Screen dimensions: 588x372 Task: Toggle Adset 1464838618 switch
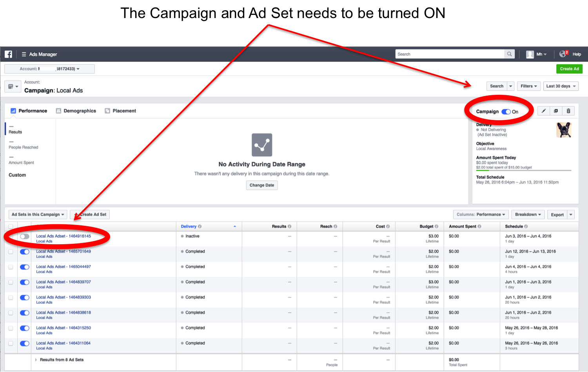pos(25,313)
